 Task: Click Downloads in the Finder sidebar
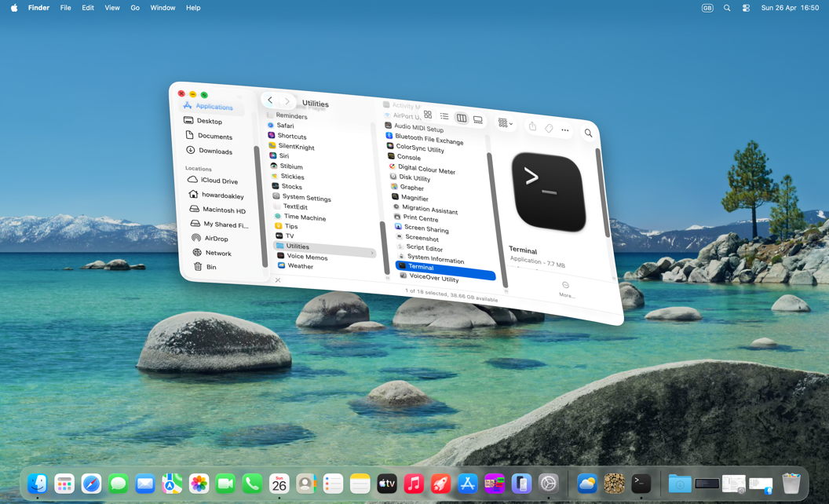tap(215, 152)
